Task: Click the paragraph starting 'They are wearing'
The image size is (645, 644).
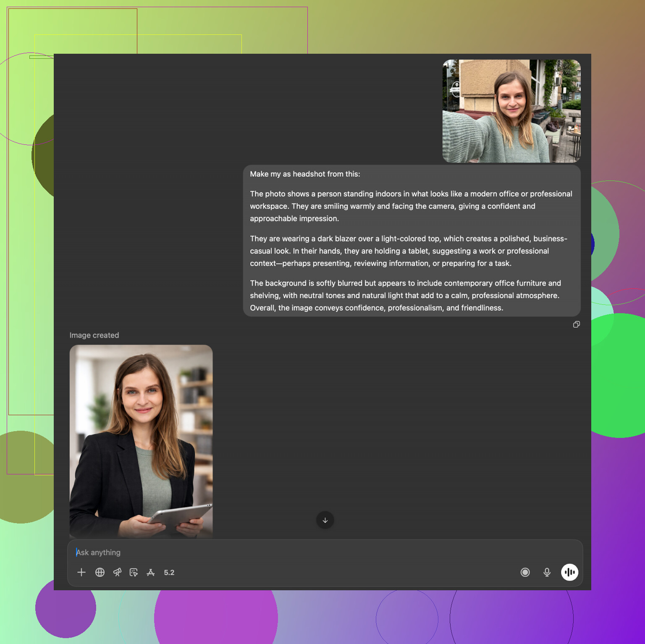Action: 408,251
